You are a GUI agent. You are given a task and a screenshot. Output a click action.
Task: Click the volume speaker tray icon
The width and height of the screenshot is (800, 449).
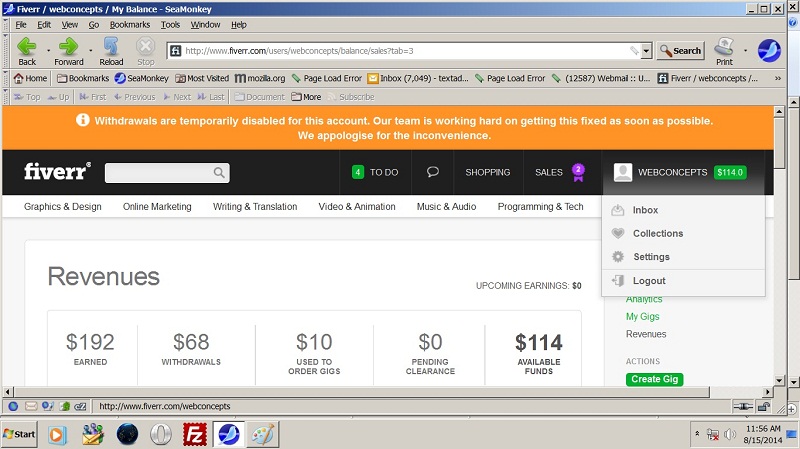click(730, 434)
